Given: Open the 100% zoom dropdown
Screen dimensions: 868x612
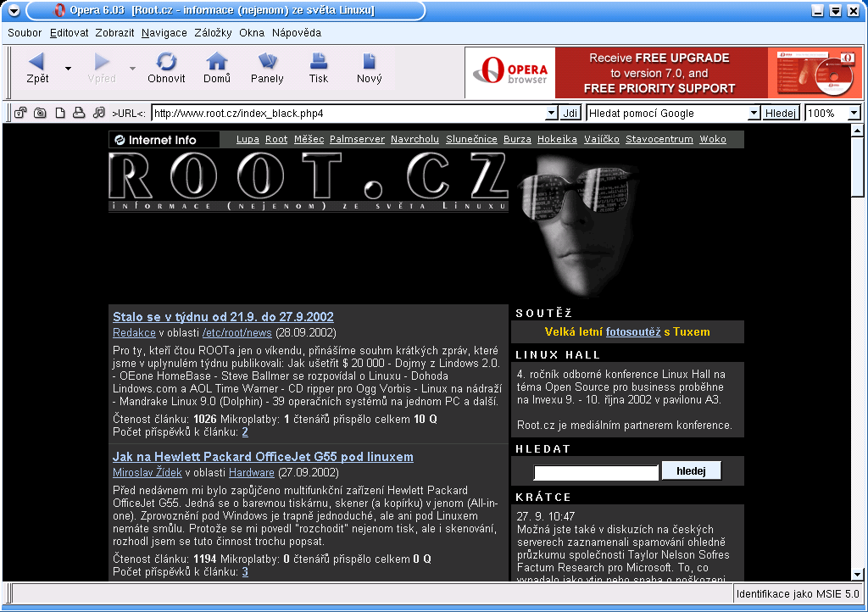Looking at the screenshot, I should pyautogui.click(x=854, y=113).
